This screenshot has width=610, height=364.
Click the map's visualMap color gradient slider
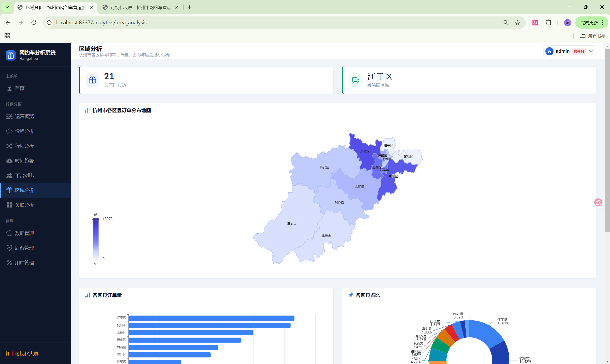point(96,239)
